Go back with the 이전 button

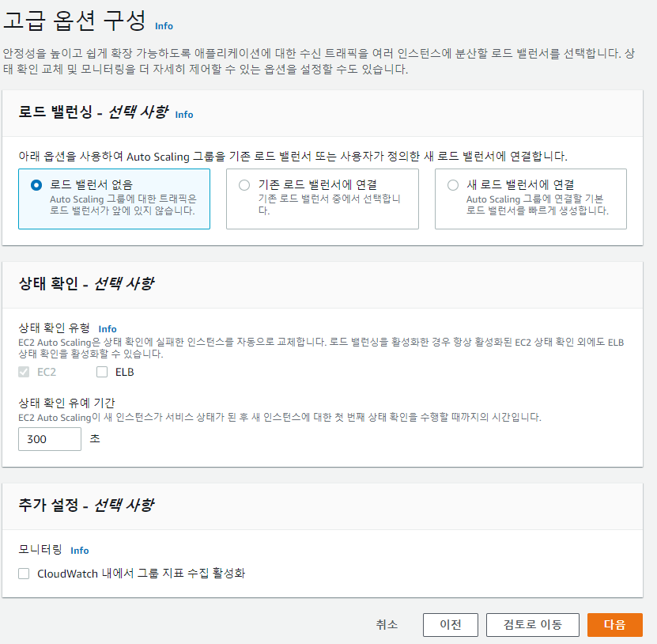pyautogui.click(x=451, y=625)
